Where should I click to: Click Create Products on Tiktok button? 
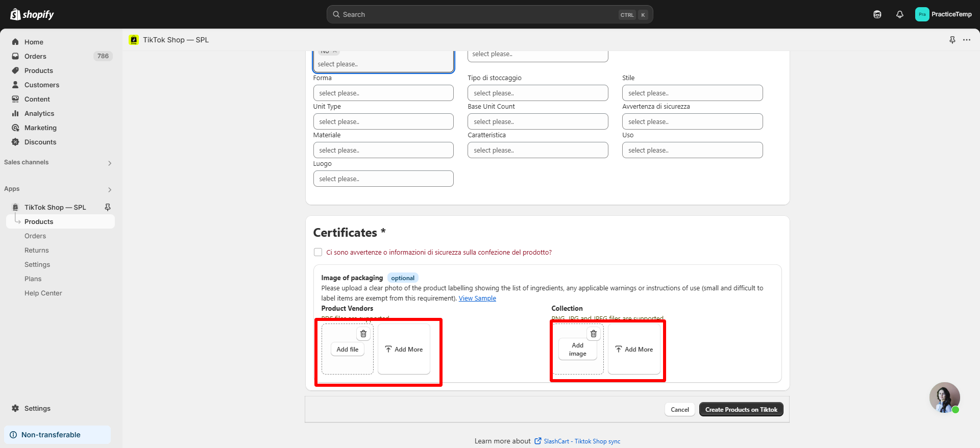pyautogui.click(x=741, y=409)
